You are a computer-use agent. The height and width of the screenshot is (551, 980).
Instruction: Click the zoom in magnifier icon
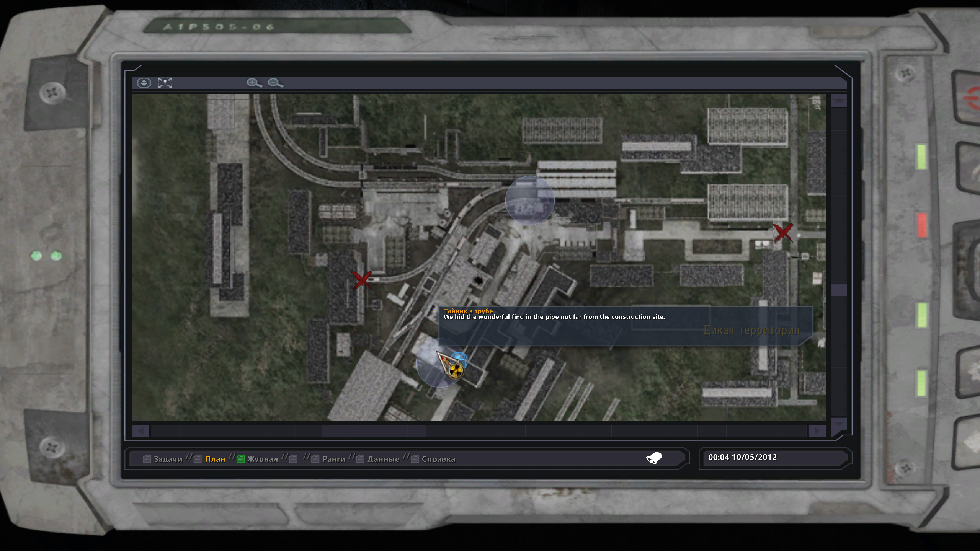coord(254,83)
